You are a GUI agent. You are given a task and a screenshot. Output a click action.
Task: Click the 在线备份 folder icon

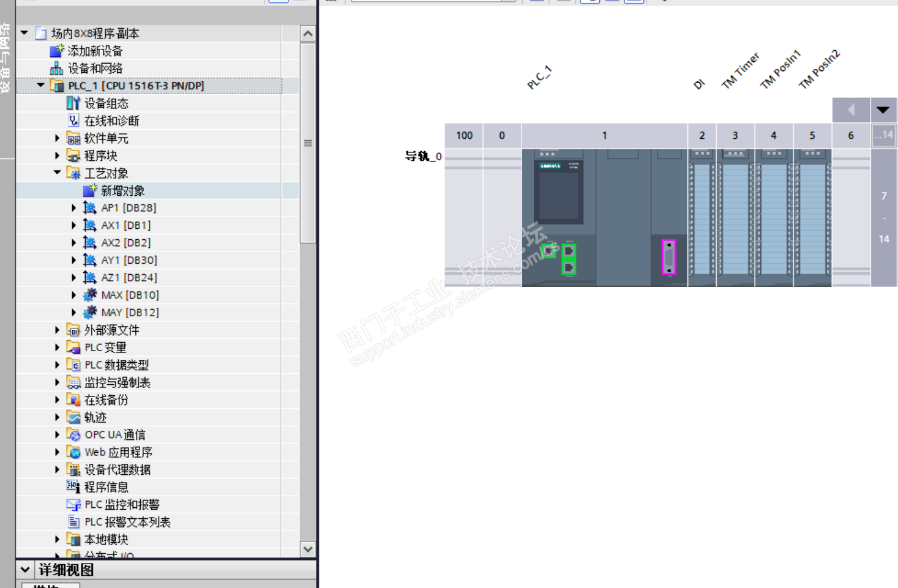pos(73,400)
